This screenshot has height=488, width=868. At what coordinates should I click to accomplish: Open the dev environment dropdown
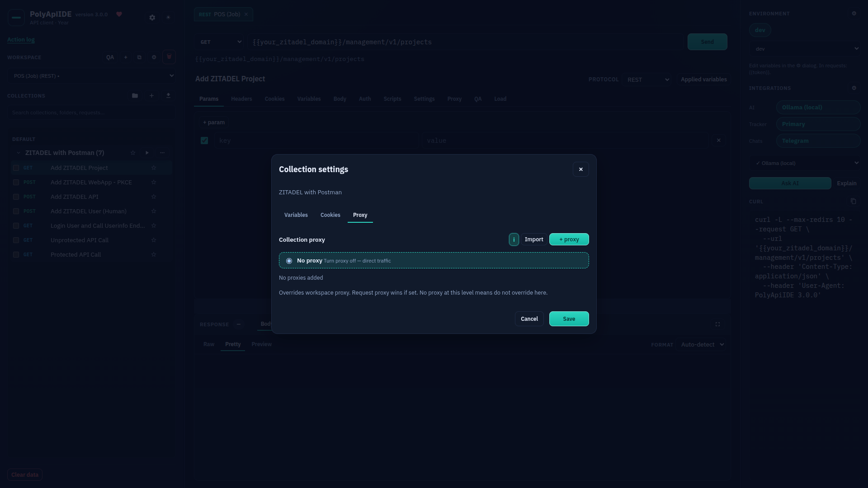click(805, 49)
